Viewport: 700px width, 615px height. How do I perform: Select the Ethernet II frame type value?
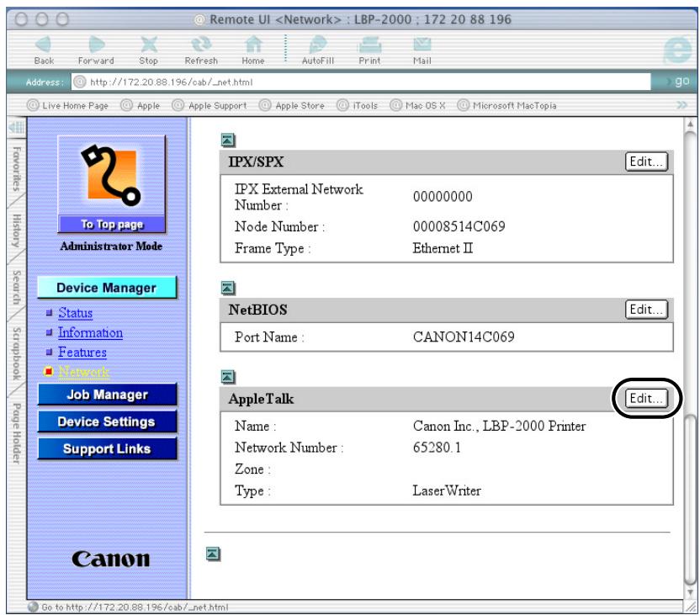[443, 248]
